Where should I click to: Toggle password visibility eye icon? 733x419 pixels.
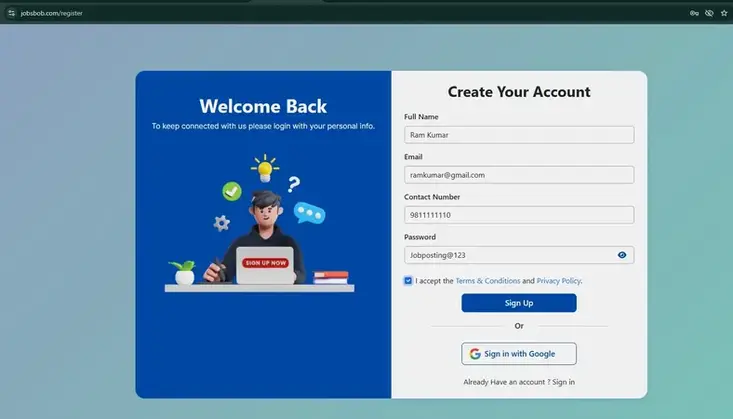622,255
